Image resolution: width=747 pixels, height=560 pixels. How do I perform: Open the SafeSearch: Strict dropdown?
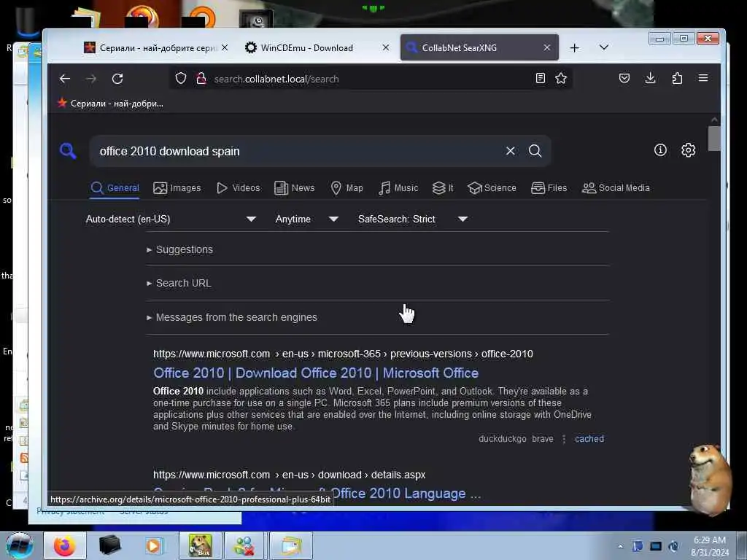tap(413, 219)
